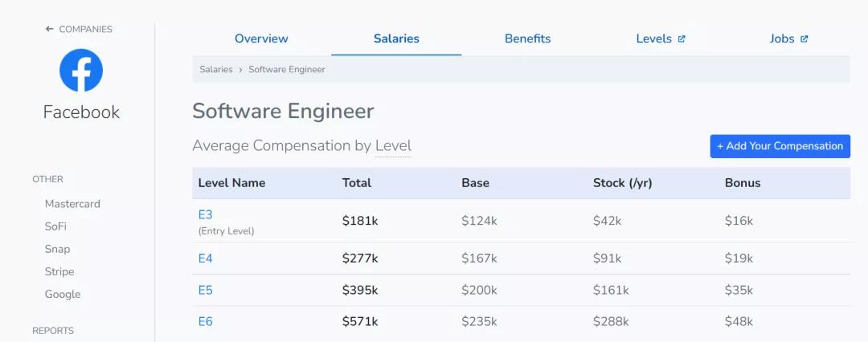Open Mastercard in the sidebar
This screenshot has width=868, height=342.
click(x=72, y=204)
